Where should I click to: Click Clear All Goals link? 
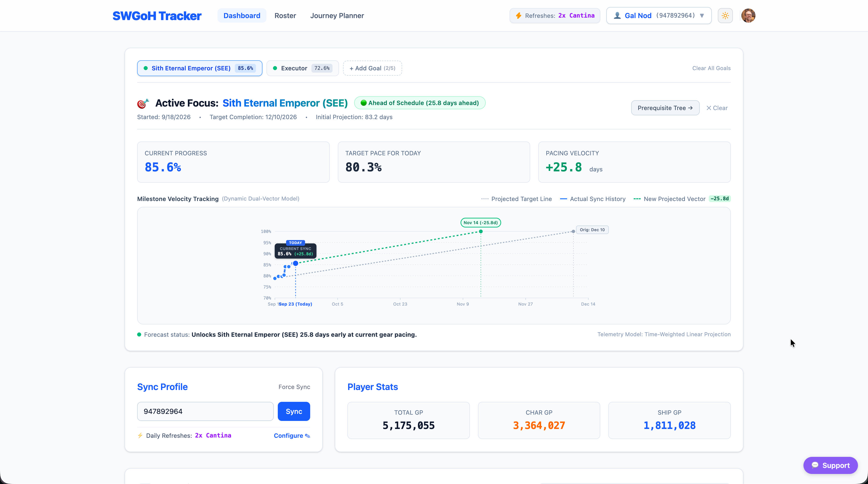[711, 68]
